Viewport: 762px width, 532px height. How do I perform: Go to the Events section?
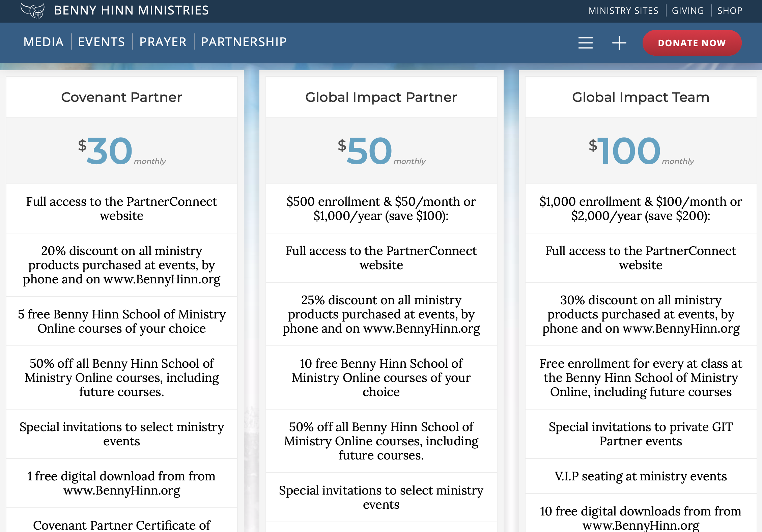pos(101,42)
